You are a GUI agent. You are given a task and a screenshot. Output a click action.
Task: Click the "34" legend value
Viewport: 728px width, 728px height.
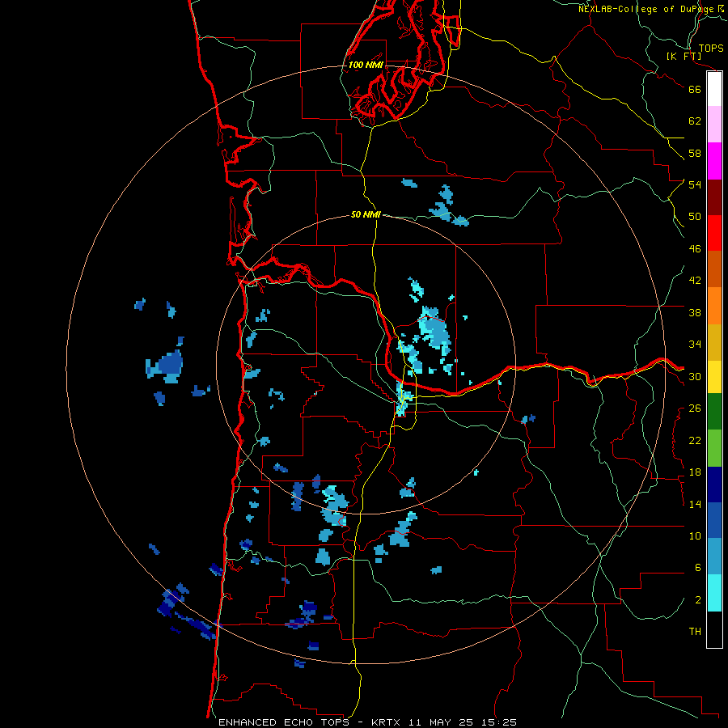695,345
